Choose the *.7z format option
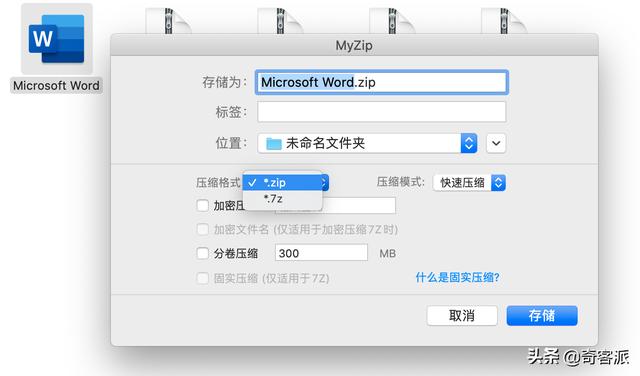Viewport: 640px width, 376px height. 282,199
